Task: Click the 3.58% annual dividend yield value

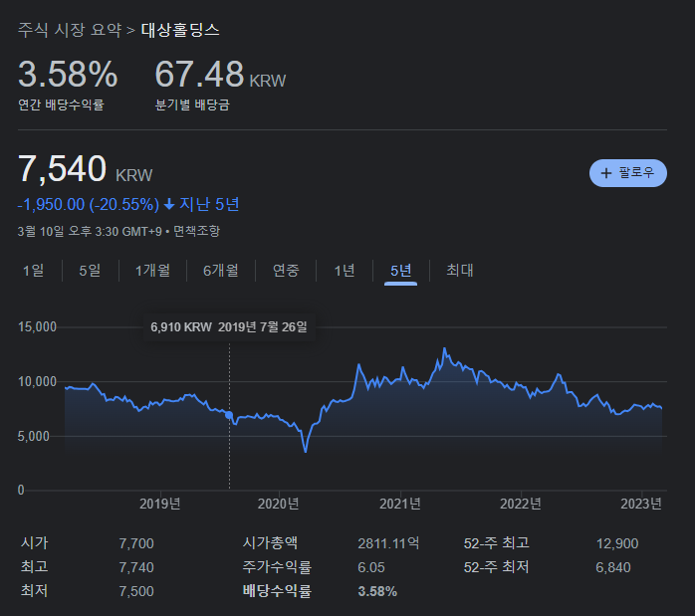Action: 68,74
